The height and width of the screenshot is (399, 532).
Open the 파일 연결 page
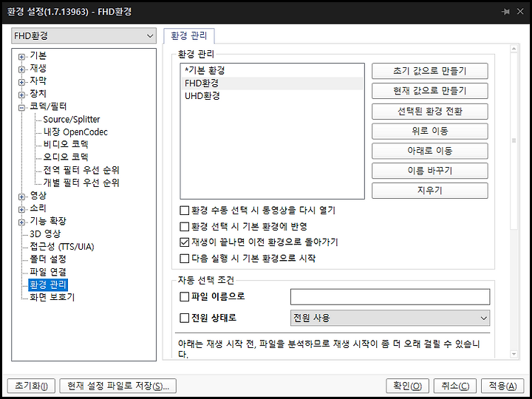(48, 272)
